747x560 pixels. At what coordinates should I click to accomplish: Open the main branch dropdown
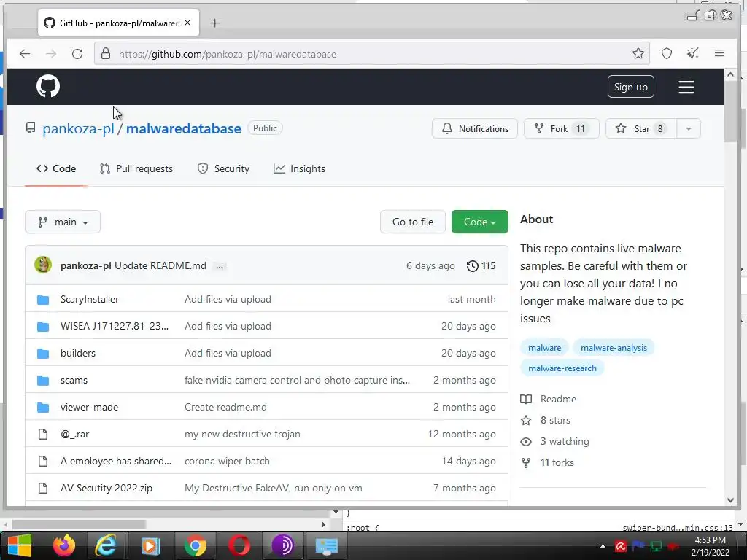coord(63,222)
